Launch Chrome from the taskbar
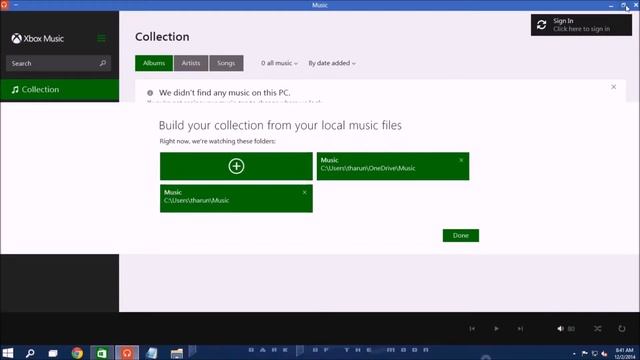The height and width of the screenshot is (360, 640). pos(77,353)
